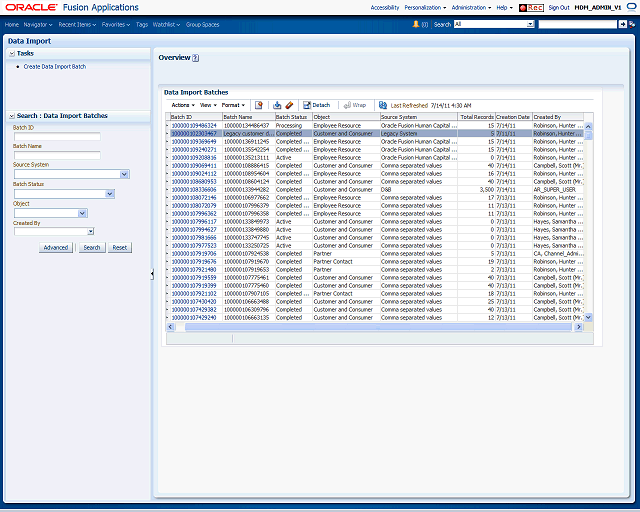Click the global search text field
The width and height of the screenshot is (640, 512).
(x=578, y=24)
